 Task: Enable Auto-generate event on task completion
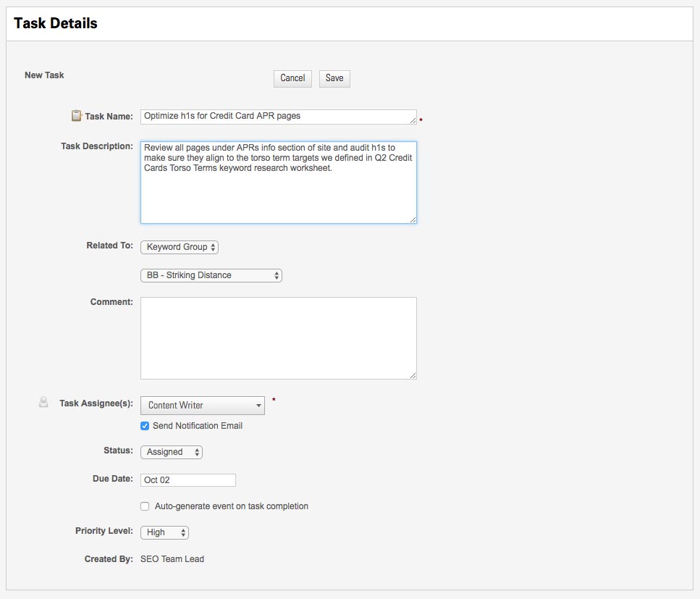pyautogui.click(x=145, y=506)
